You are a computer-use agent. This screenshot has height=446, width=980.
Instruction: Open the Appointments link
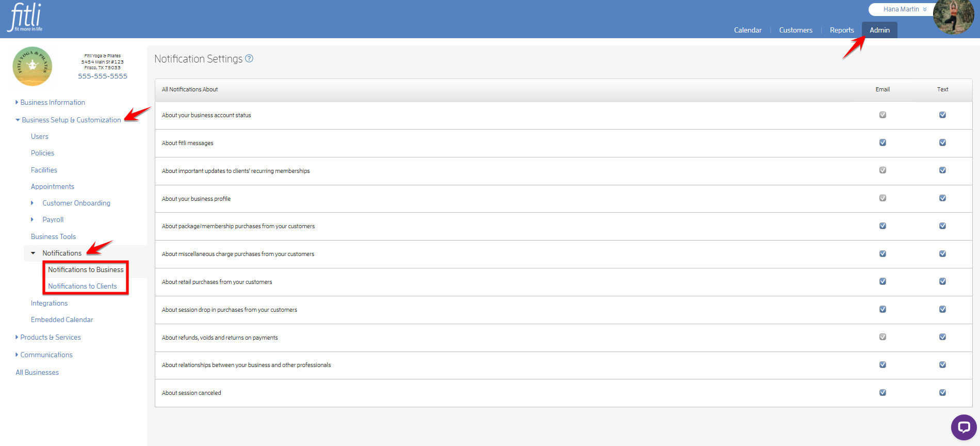(x=53, y=186)
